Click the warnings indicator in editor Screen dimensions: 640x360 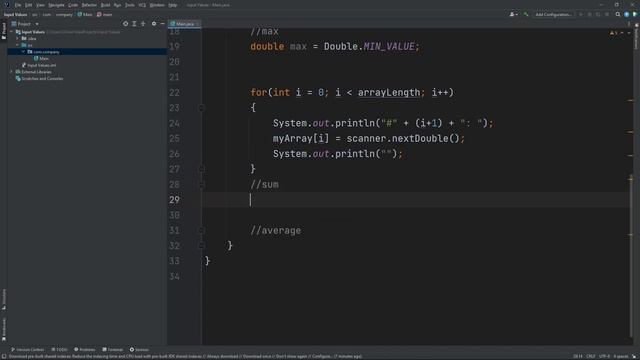pos(613,33)
